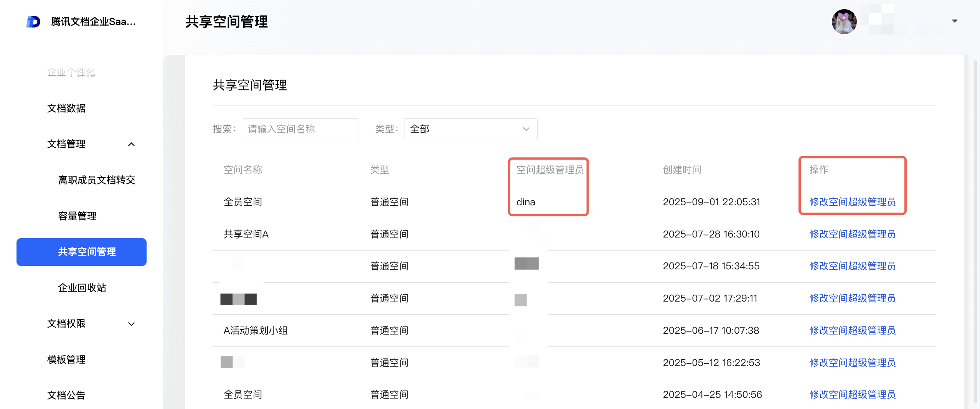Open 文档数据 in the sidebar
The width and height of the screenshot is (980, 409).
[x=66, y=108]
